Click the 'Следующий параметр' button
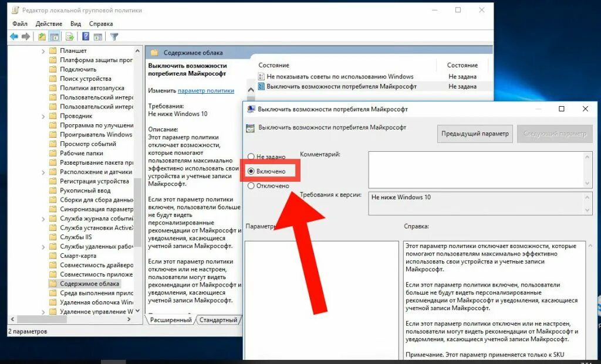601x364 pixels. tap(555, 134)
